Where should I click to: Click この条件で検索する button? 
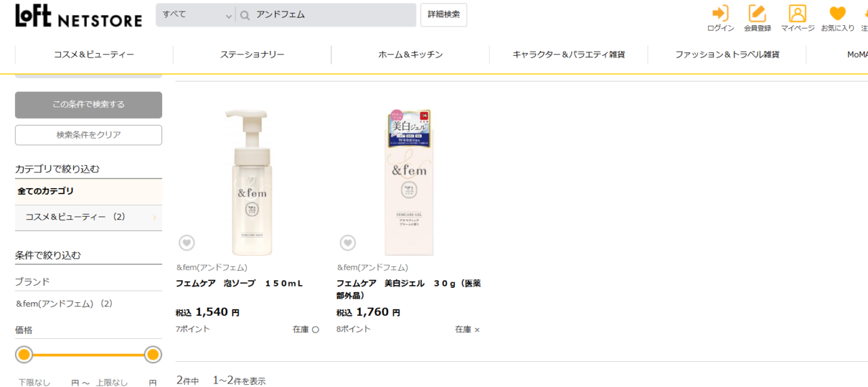pyautogui.click(x=88, y=105)
